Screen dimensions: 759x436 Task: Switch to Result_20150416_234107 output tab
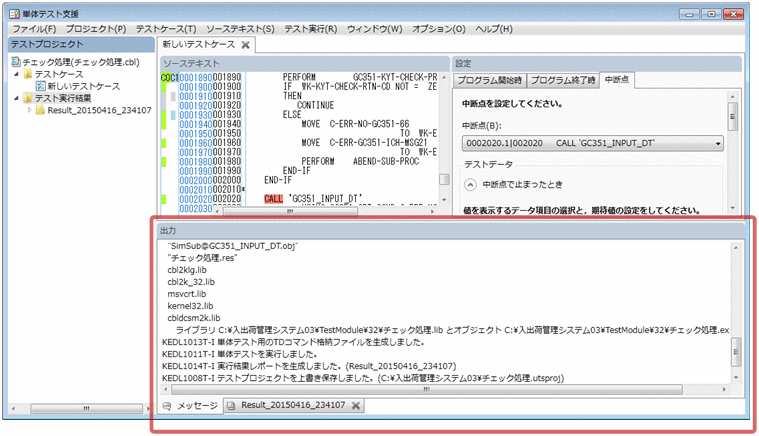pyautogui.click(x=293, y=405)
